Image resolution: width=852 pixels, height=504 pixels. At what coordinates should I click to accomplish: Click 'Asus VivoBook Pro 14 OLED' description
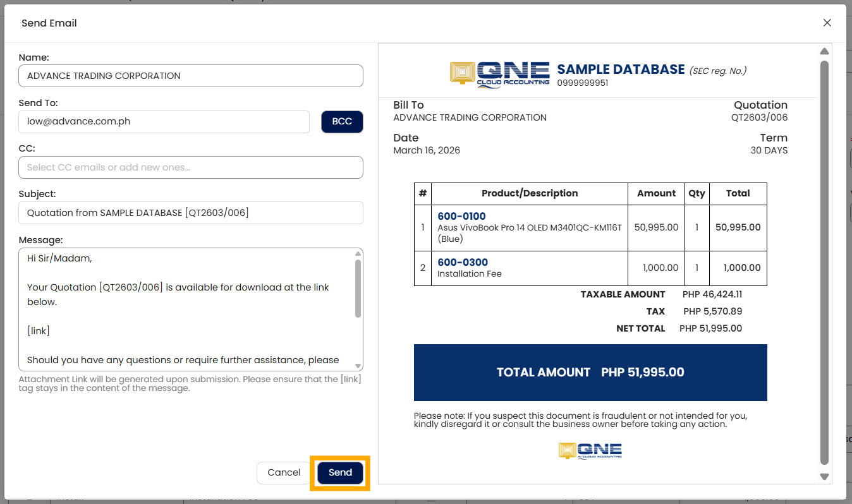click(530, 233)
